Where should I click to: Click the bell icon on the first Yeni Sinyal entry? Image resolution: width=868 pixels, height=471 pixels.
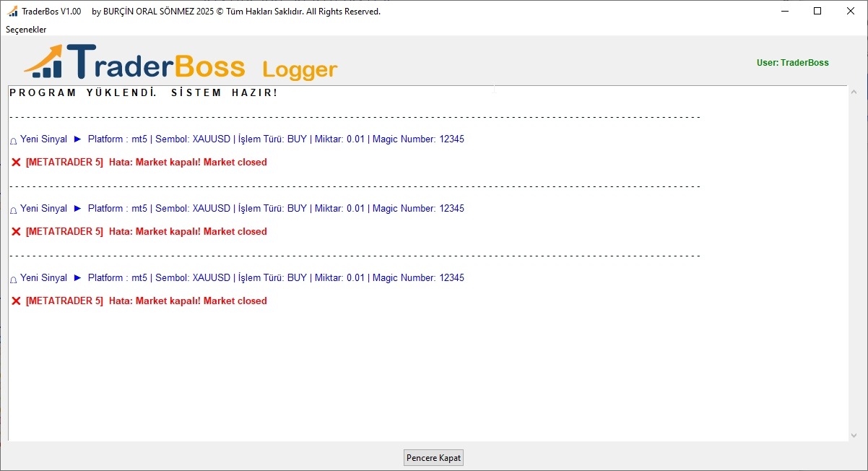[x=13, y=139]
